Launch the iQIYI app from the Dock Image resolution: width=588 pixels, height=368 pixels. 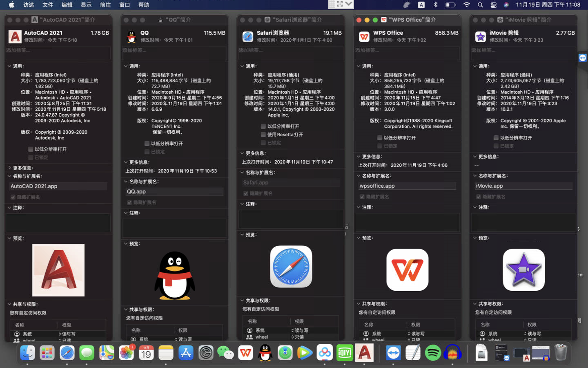pos(345,352)
